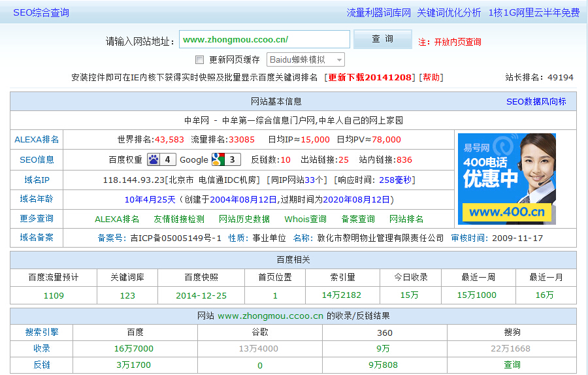Click the index volume 14万2182
Viewport: 588px width, 375px height.
(342, 295)
